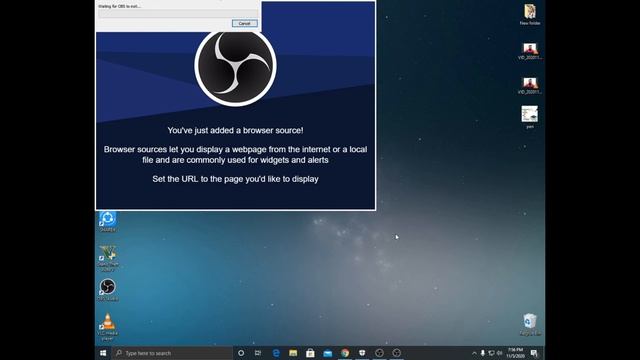The width and height of the screenshot is (640, 360).
Task: Open Task View on the taskbar
Action: tap(258, 353)
